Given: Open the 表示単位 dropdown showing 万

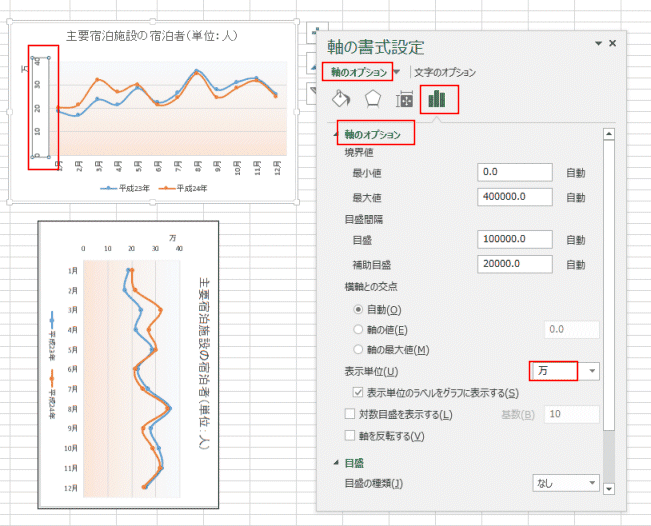Looking at the screenshot, I should click(565, 371).
